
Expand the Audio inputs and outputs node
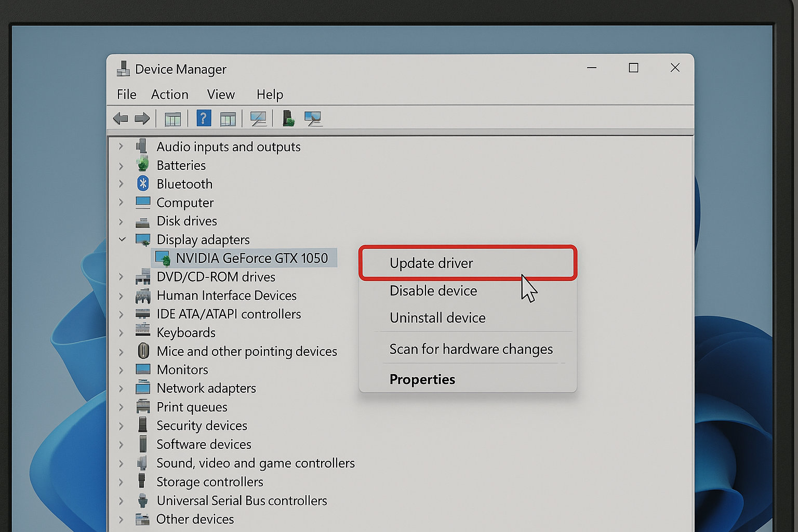pos(121,147)
